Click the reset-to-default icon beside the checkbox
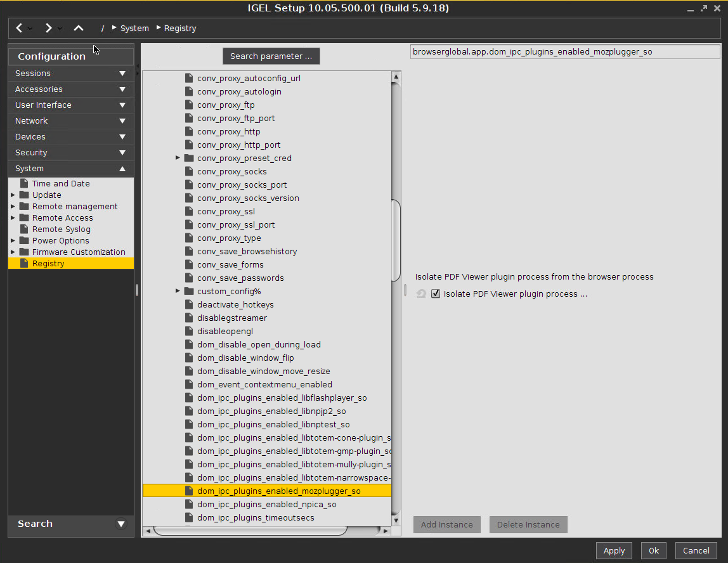Image resolution: width=728 pixels, height=563 pixels. tap(421, 294)
